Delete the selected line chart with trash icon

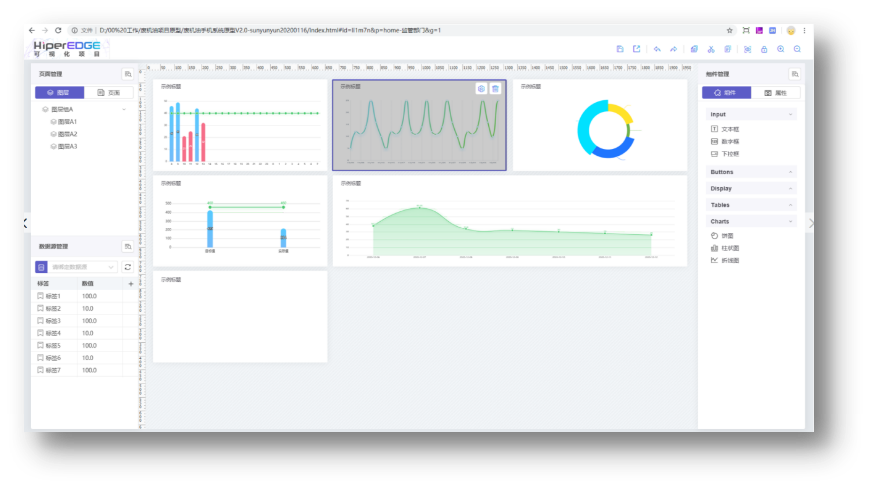click(x=496, y=88)
